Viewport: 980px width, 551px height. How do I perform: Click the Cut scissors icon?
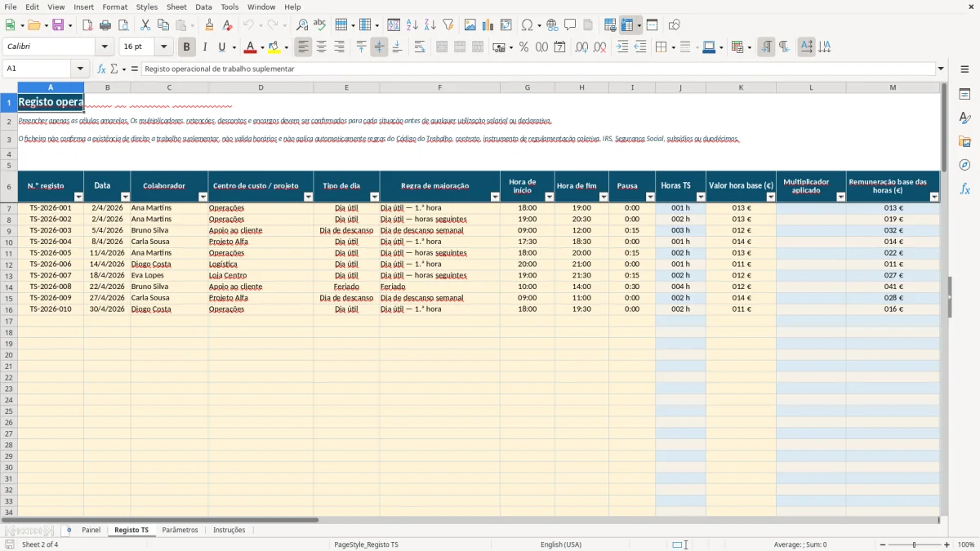145,25
